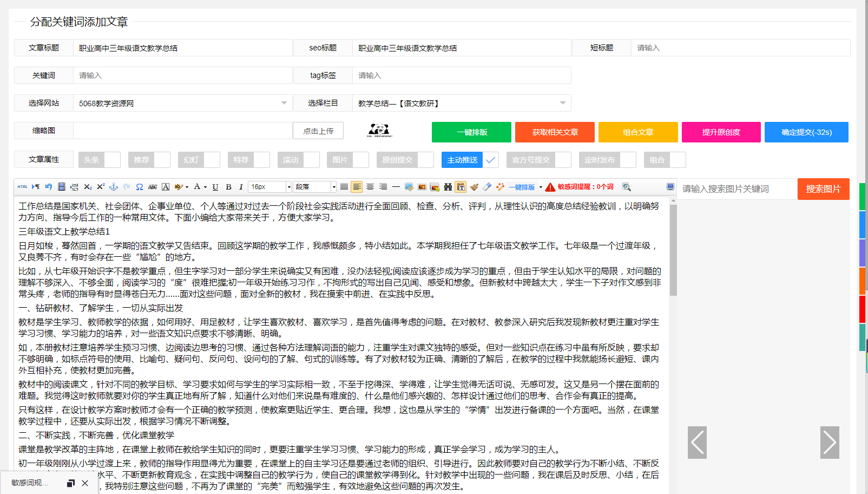Toggle editor fullscreen monitor icon

click(x=670, y=187)
